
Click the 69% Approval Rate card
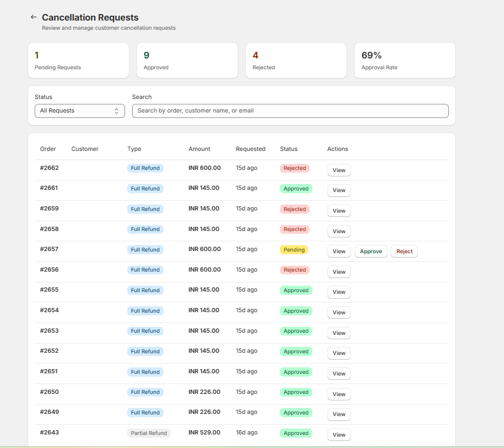(x=404, y=60)
